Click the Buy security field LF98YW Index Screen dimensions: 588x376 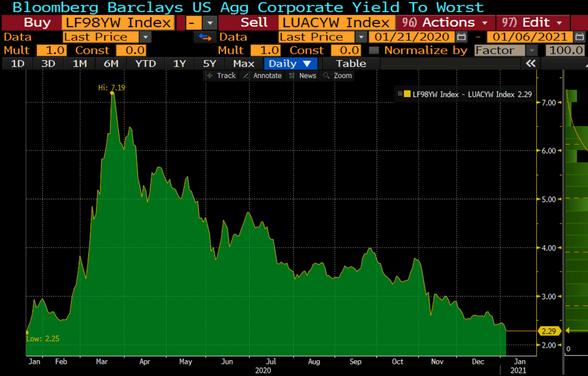click(118, 23)
